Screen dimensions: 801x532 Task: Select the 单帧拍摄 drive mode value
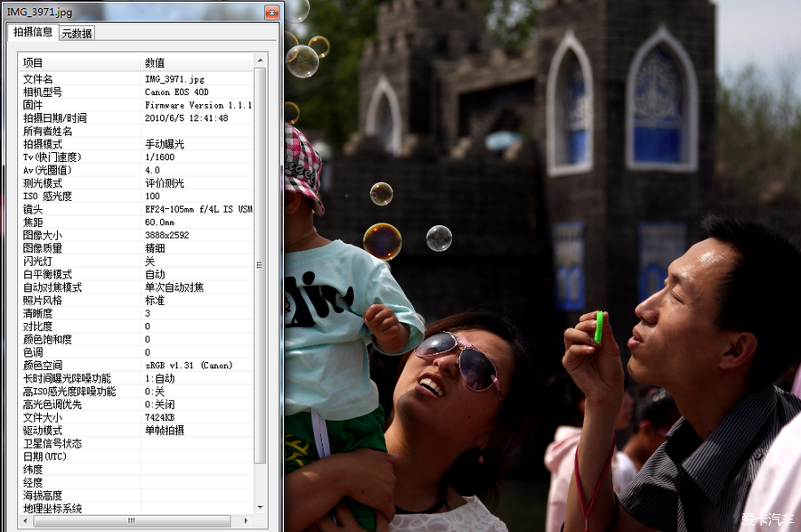pos(165,431)
